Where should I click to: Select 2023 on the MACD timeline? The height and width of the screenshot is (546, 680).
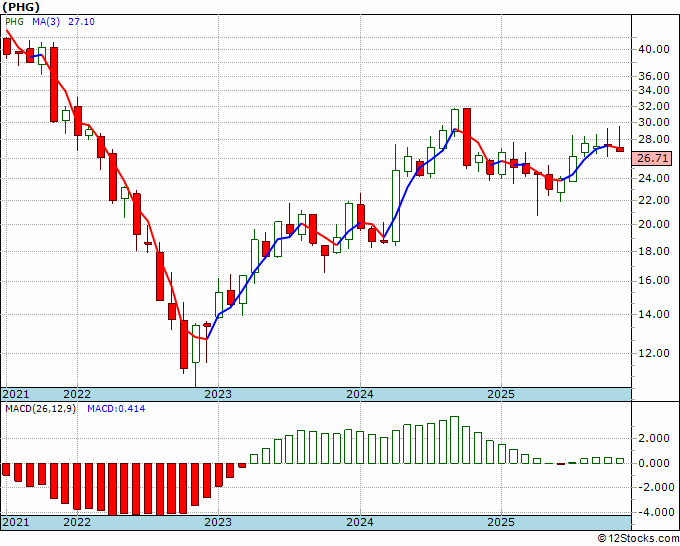point(218,522)
